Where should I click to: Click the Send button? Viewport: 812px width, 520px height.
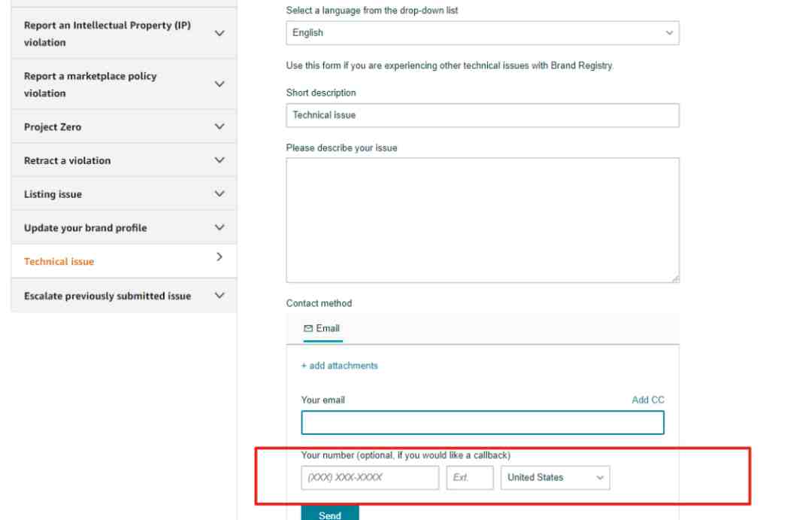[330, 513]
